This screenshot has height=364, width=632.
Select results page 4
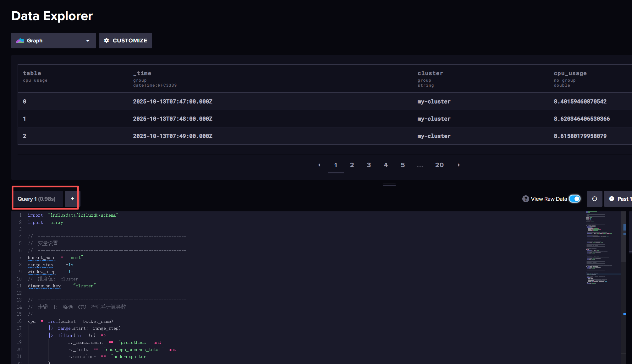pos(386,165)
